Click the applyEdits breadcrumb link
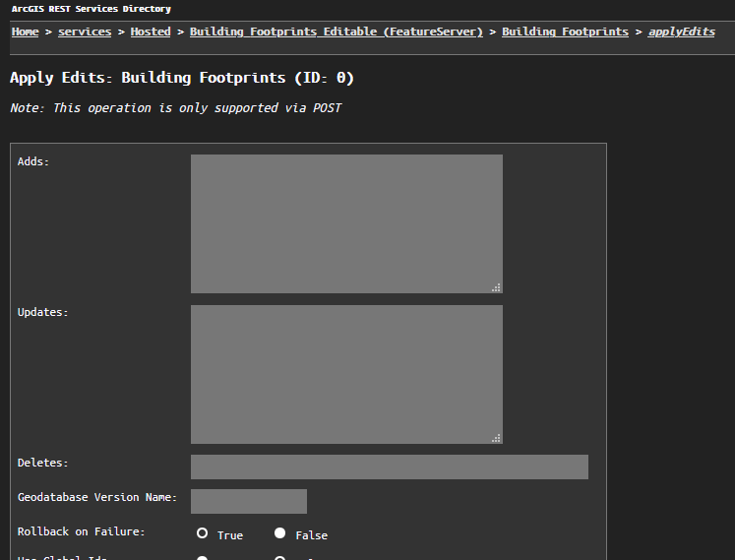Image resolution: width=735 pixels, height=560 pixels. click(682, 31)
